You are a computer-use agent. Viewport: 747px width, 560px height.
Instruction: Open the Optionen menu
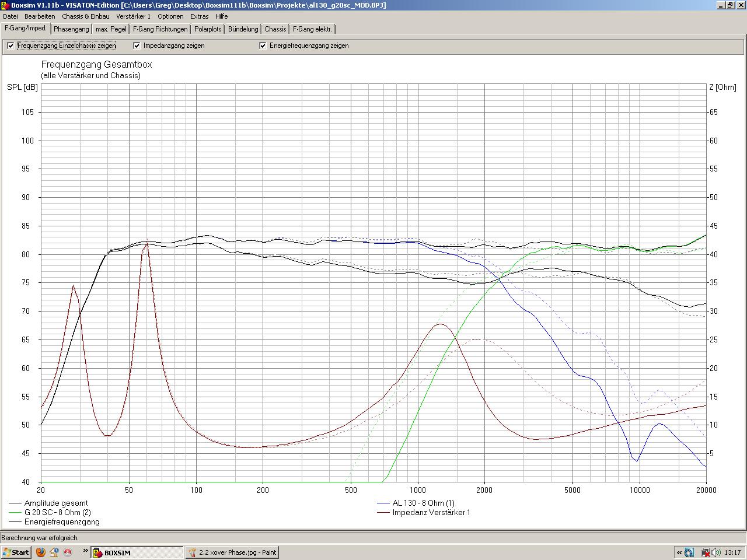point(170,16)
